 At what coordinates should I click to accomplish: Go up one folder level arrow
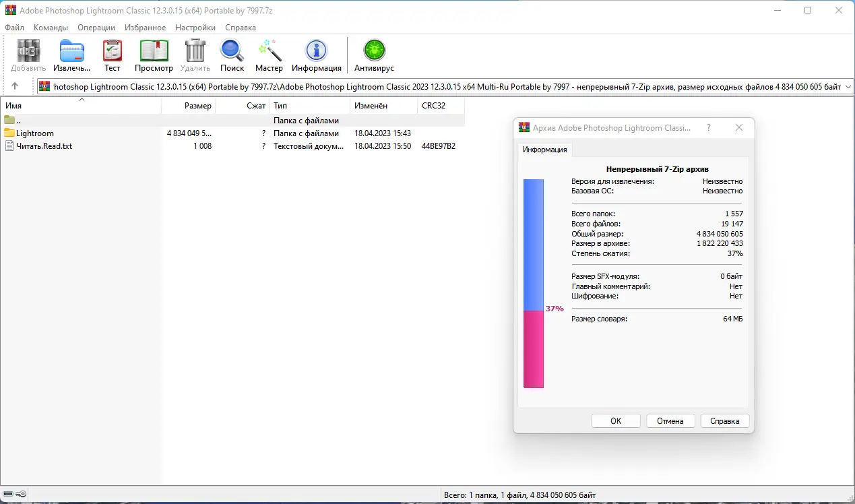point(15,86)
